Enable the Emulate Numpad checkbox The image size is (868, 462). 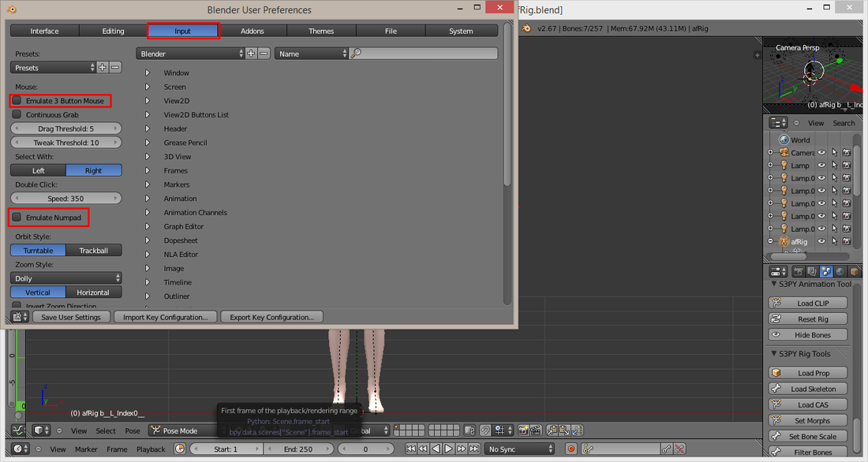click(x=17, y=218)
